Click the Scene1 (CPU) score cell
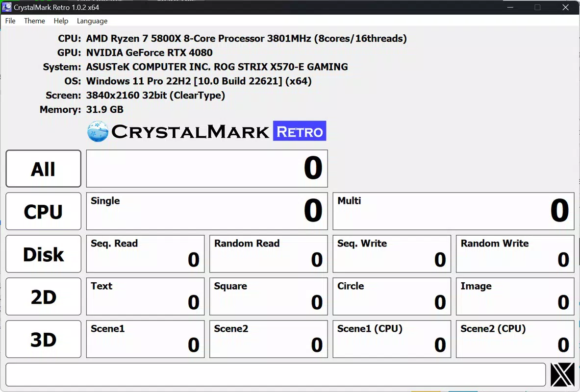 click(x=392, y=339)
